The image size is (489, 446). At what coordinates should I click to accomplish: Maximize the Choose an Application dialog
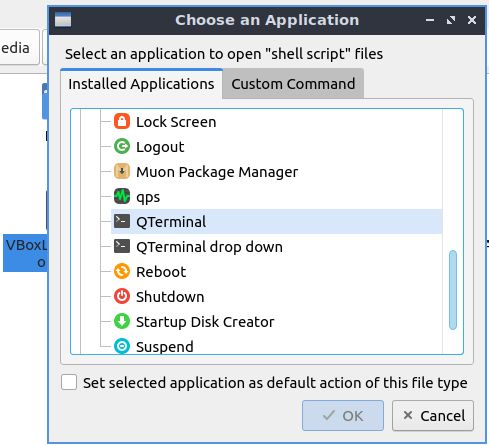coord(451,20)
